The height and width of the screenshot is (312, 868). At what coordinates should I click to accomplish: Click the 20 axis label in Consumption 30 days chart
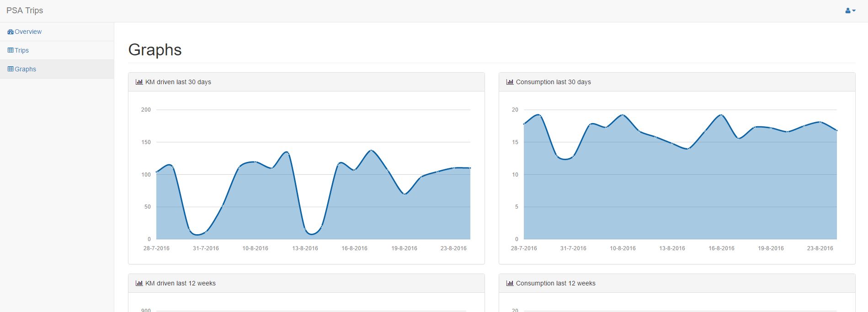515,110
